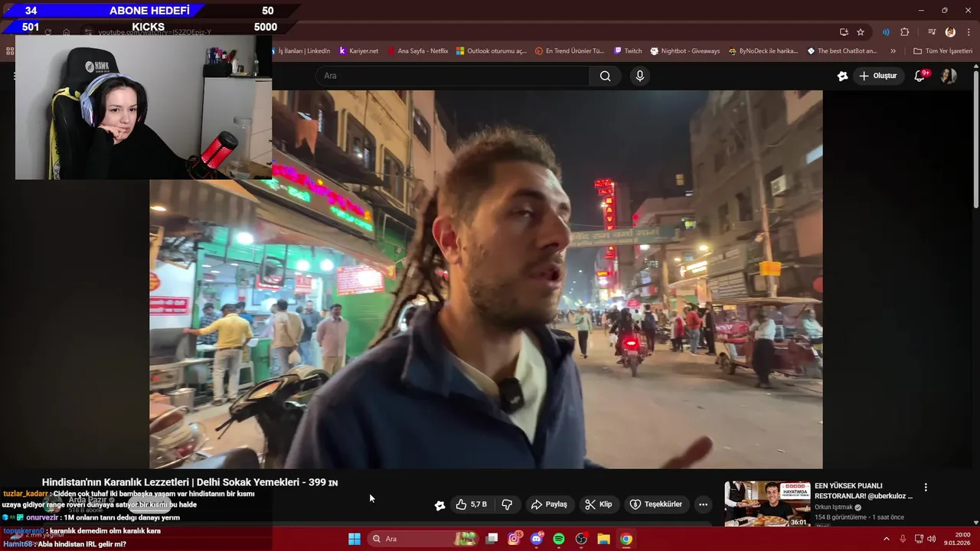Open Ana Sayfa - Netflix bookmark
Image resolution: width=980 pixels, height=551 pixels.
417,51
